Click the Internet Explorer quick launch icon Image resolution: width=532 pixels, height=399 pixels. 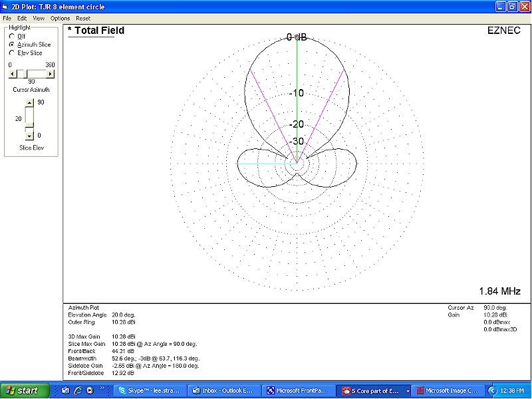[x=78, y=390]
